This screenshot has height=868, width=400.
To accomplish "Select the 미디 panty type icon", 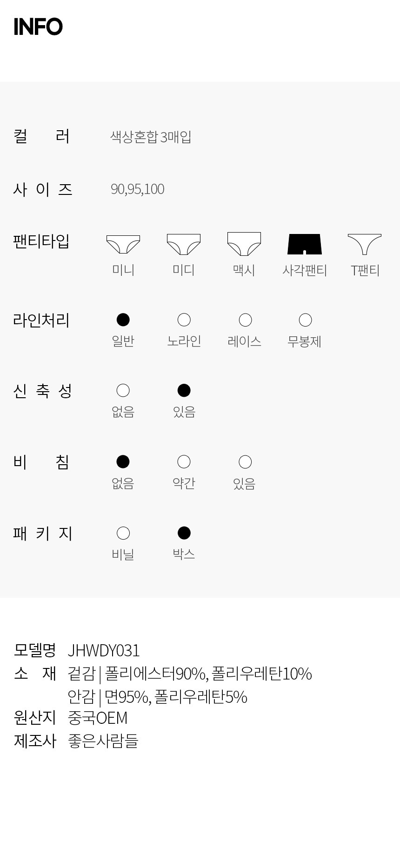I will [x=184, y=244].
